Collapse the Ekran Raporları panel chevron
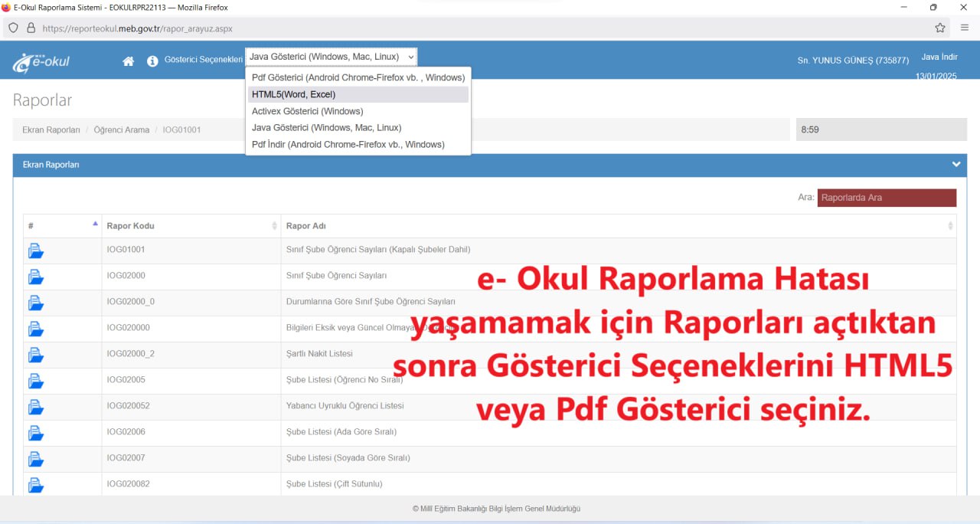This screenshot has height=524, width=980. pos(955,164)
